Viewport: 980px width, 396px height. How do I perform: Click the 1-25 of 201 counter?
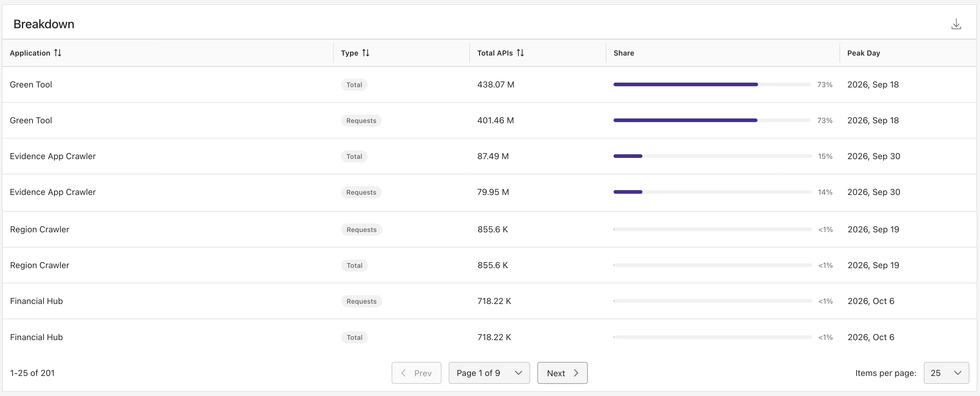coord(32,373)
